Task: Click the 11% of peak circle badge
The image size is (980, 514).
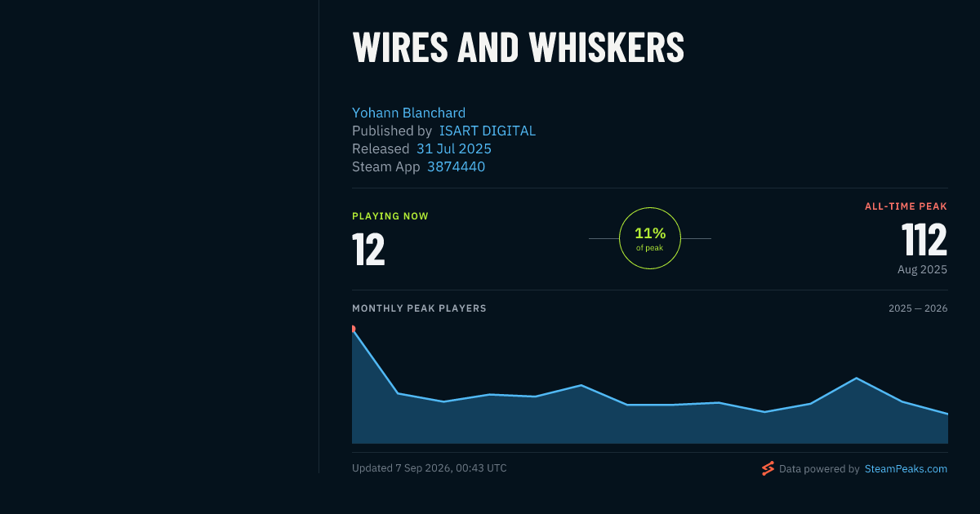Action: 650,238
